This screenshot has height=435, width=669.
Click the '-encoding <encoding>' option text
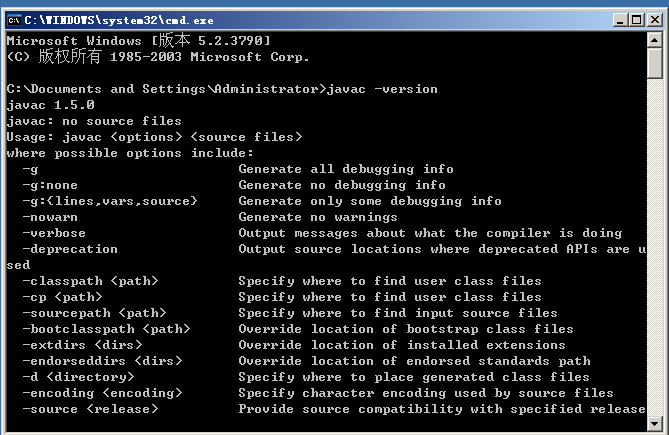click(x=102, y=393)
